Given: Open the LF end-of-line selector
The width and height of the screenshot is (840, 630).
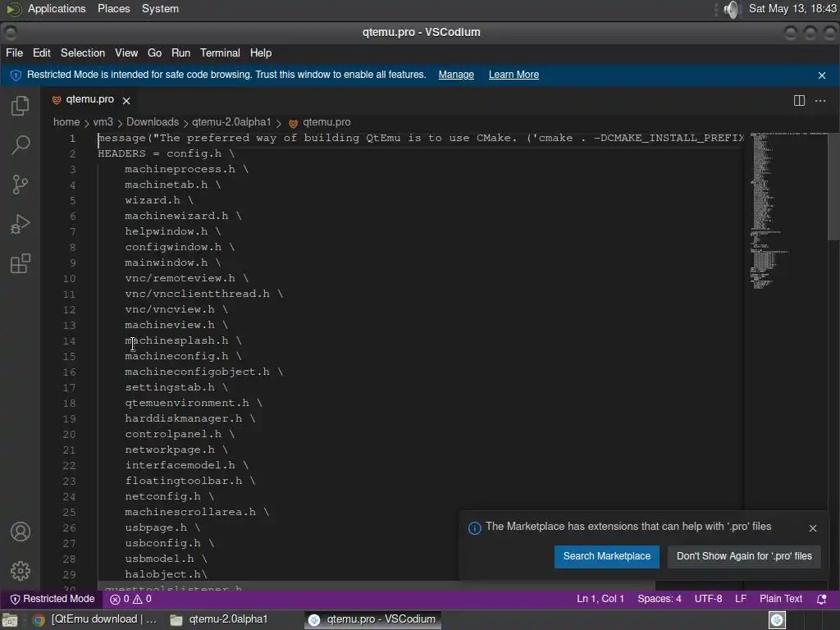Looking at the screenshot, I should point(741,599).
